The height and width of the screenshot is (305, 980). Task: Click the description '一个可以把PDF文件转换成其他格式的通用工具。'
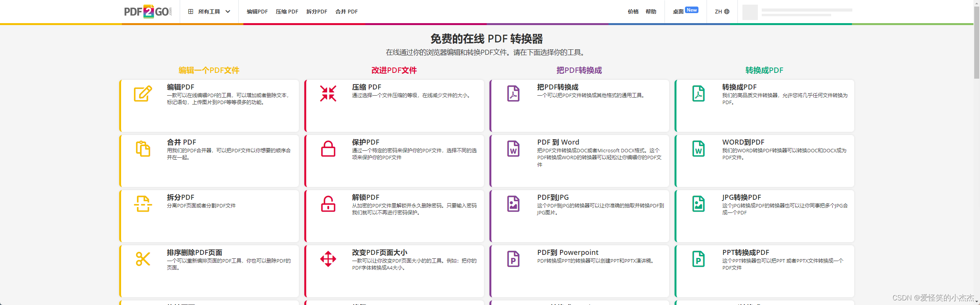pos(591,95)
